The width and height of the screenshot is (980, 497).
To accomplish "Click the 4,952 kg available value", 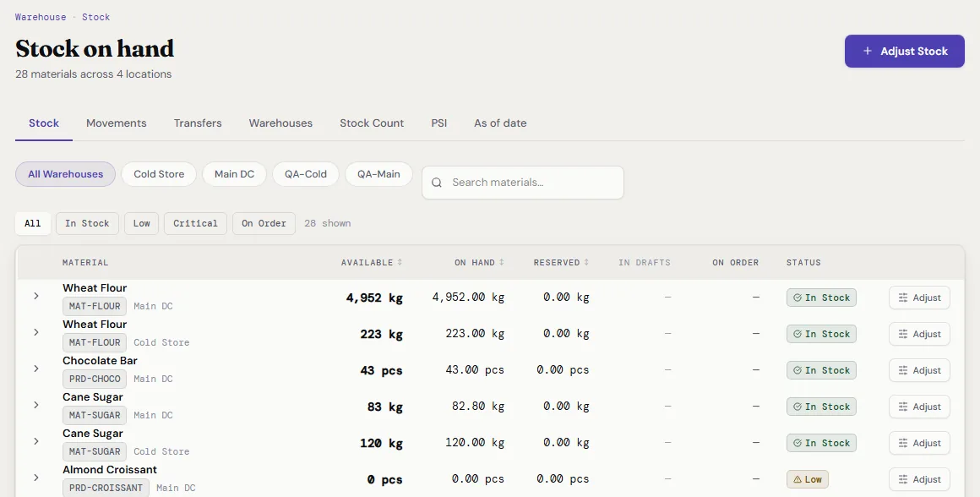I will tap(374, 298).
